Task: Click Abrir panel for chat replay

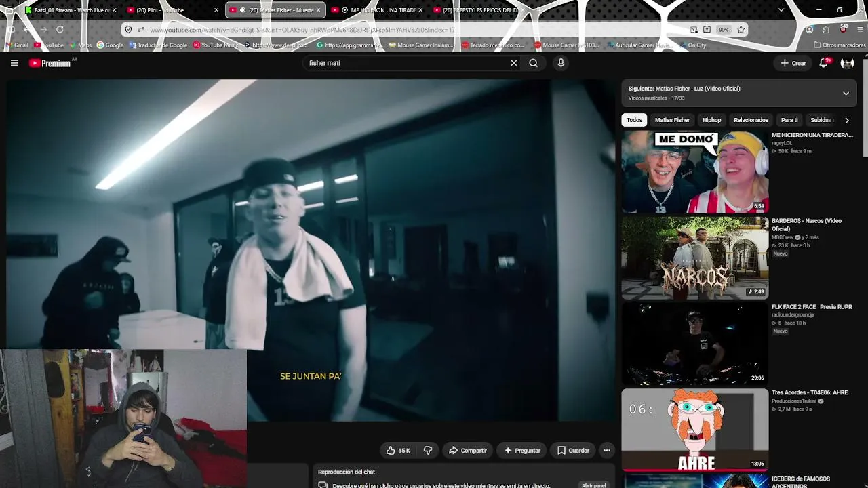Action: (x=593, y=485)
